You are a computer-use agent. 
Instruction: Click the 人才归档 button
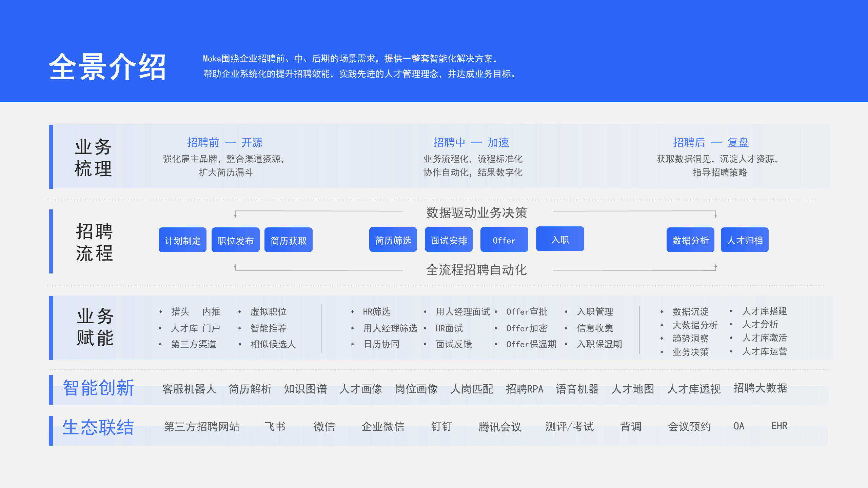[745, 240]
